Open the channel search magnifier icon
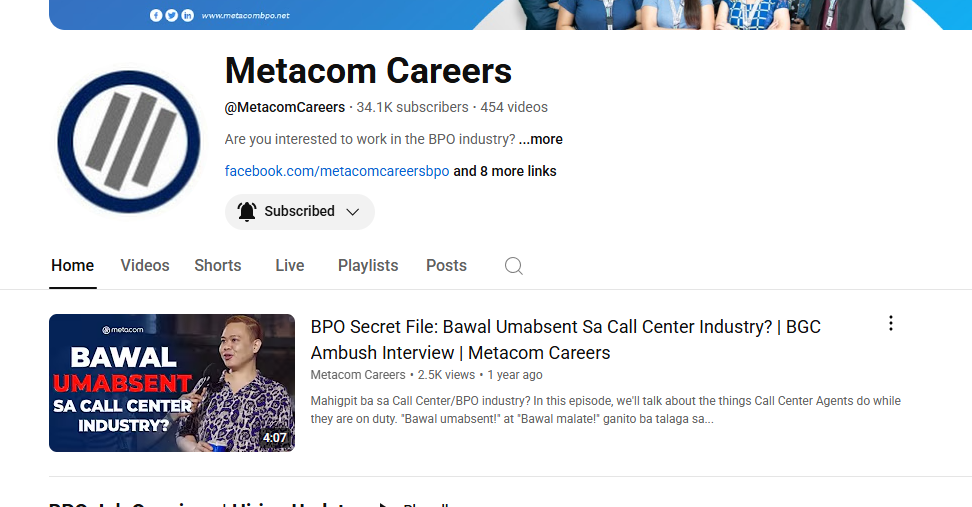This screenshot has width=972, height=507. tap(513, 266)
